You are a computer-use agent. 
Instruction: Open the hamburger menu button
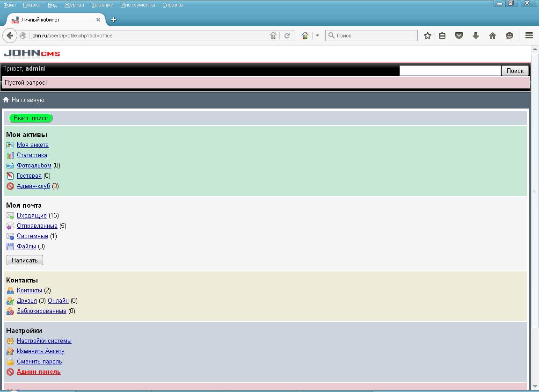click(529, 36)
